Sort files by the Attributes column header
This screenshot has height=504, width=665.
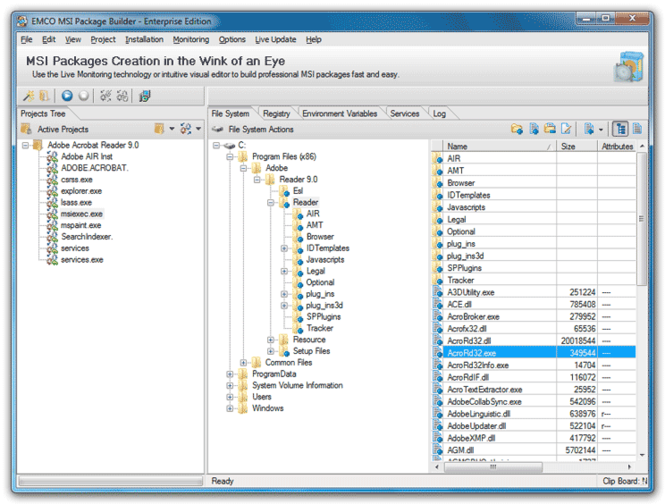pos(617,146)
